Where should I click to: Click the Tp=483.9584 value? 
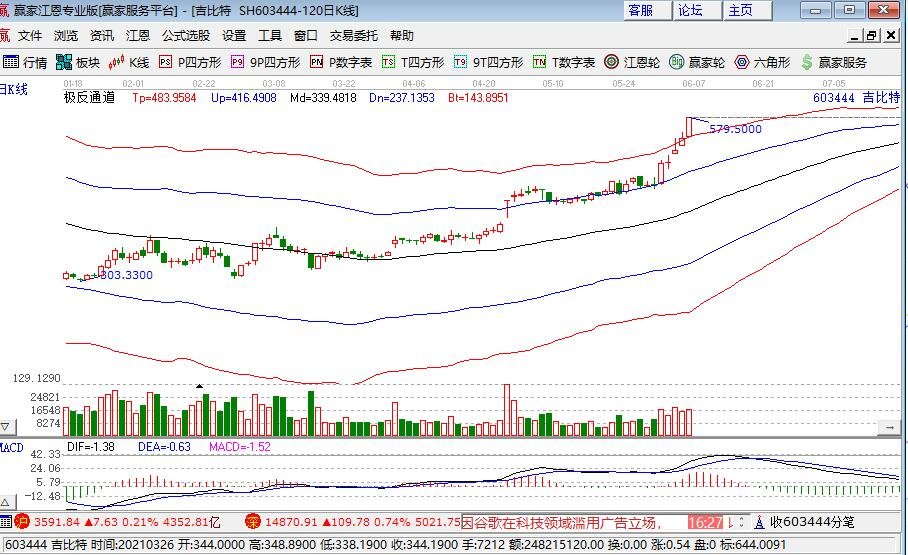click(164, 98)
